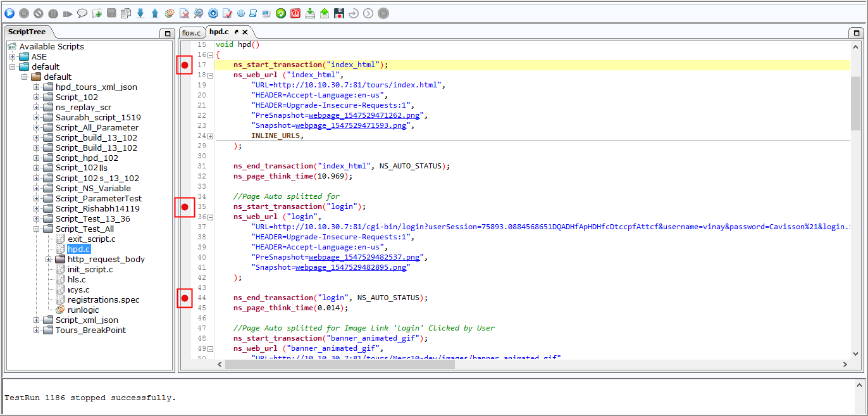Click the new script icon with green plus
This screenshot has height=416, width=868.
point(97,13)
